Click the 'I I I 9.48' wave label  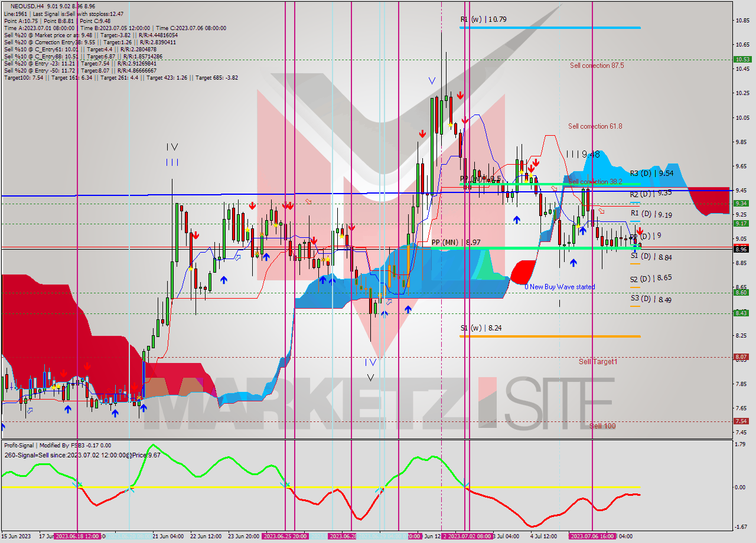(583, 154)
